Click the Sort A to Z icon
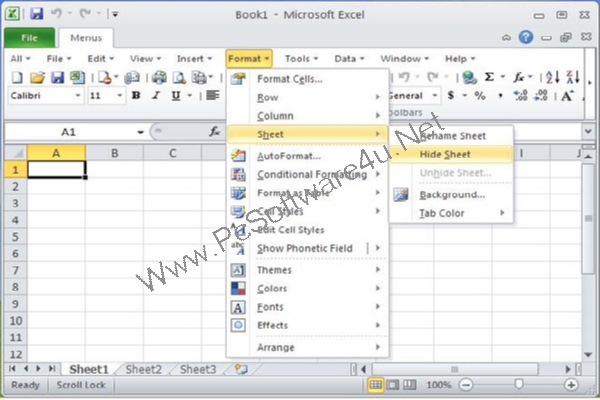 [553, 77]
